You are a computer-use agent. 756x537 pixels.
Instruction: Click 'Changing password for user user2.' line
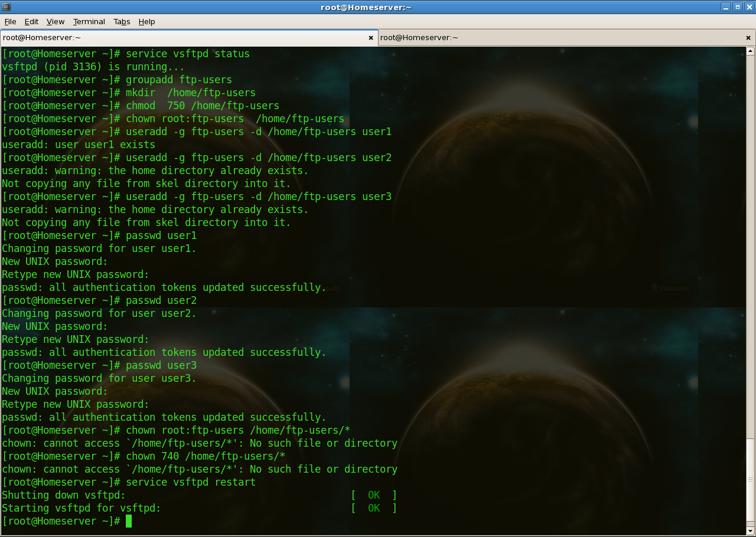[x=99, y=313]
